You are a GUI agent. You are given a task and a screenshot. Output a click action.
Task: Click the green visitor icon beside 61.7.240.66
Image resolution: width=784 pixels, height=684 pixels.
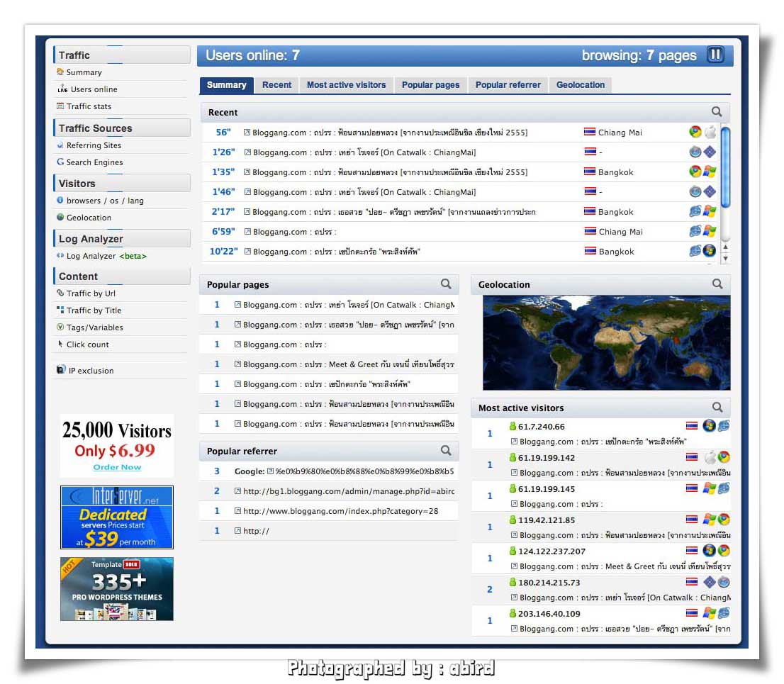pos(513,426)
